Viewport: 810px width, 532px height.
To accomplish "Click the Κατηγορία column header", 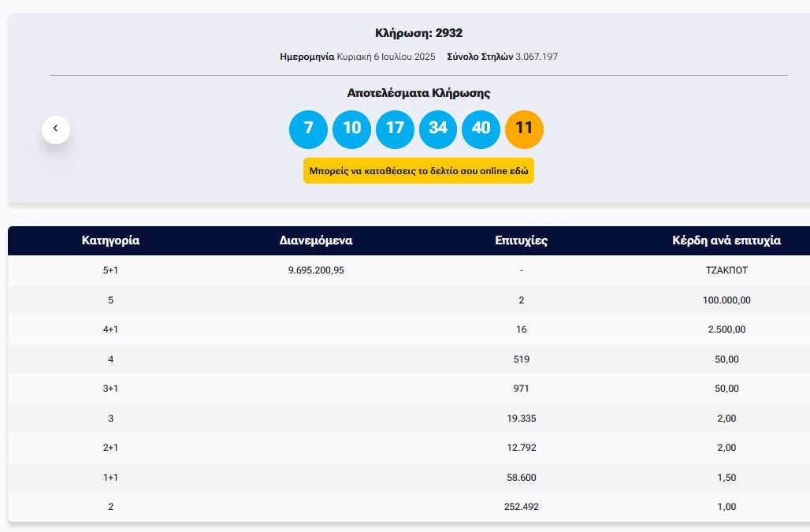I will tap(110, 240).
